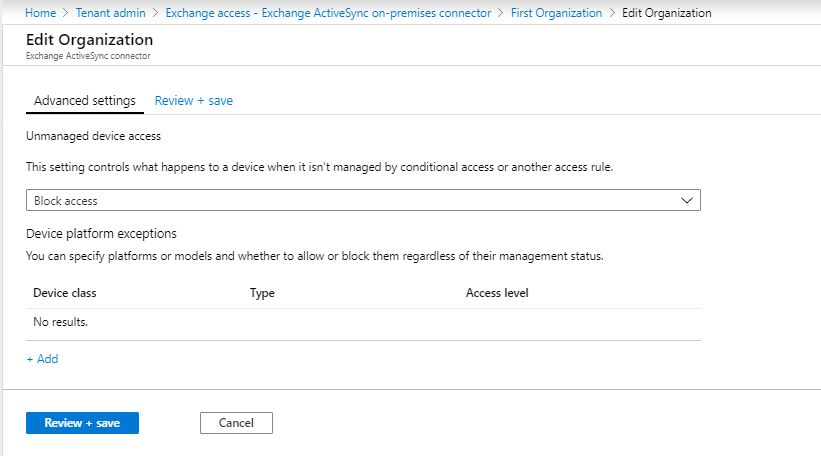821x456 pixels.
Task: Sort by the Device class column header
Action: coord(65,293)
